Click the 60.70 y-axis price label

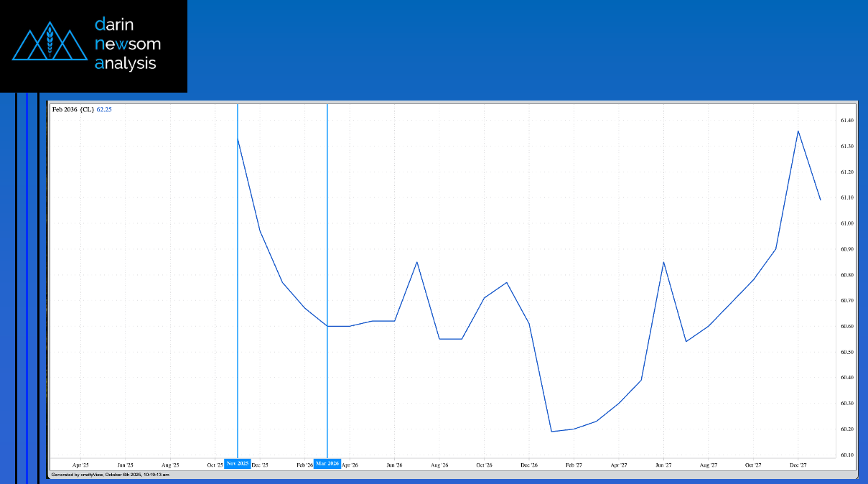[x=846, y=301]
